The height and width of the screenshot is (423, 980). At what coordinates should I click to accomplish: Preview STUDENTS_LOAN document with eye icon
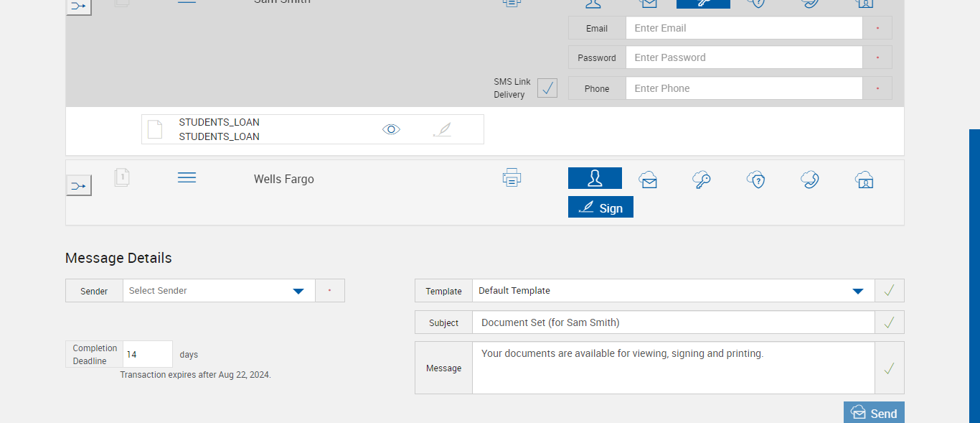point(391,129)
